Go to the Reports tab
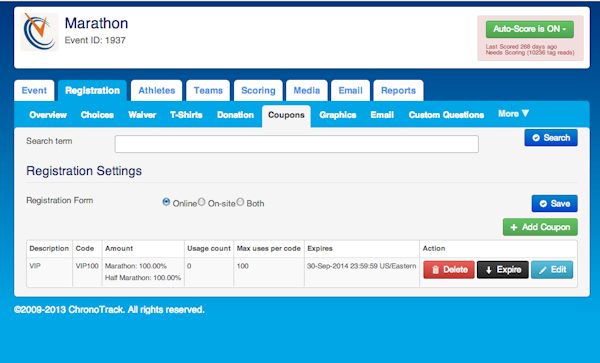The image size is (600, 363). [398, 91]
